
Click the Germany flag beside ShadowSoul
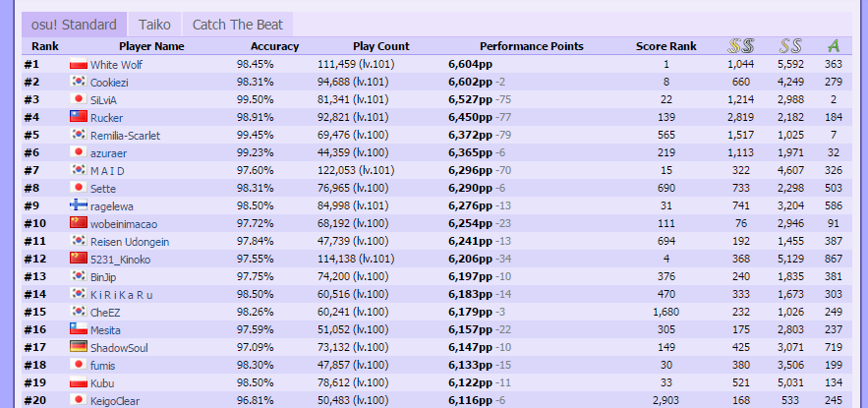(79, 347)
